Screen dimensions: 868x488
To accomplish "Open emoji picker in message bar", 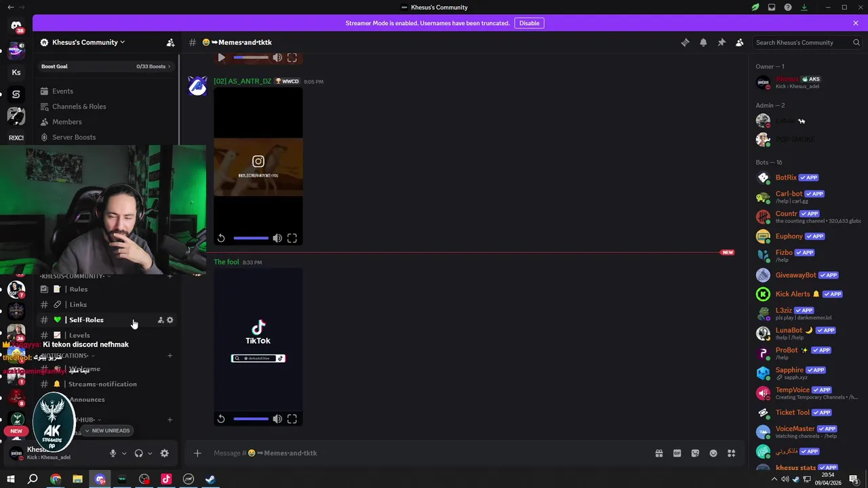I will pos(713,453).
